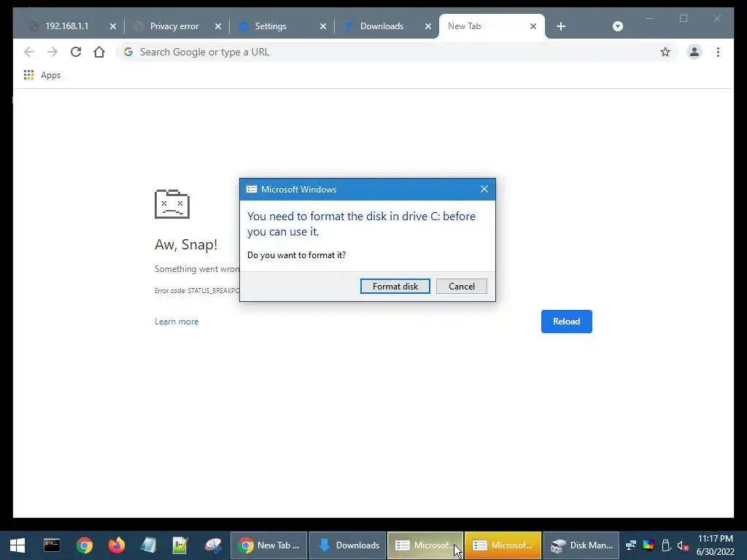
Task: Open the clock showing 11:17 PM
Action: [716, 545]
